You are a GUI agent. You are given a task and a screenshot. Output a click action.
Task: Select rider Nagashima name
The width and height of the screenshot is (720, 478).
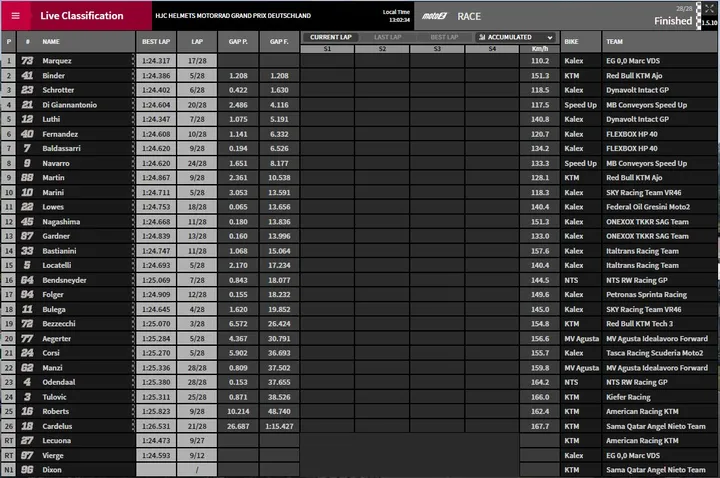click(61, 222)
